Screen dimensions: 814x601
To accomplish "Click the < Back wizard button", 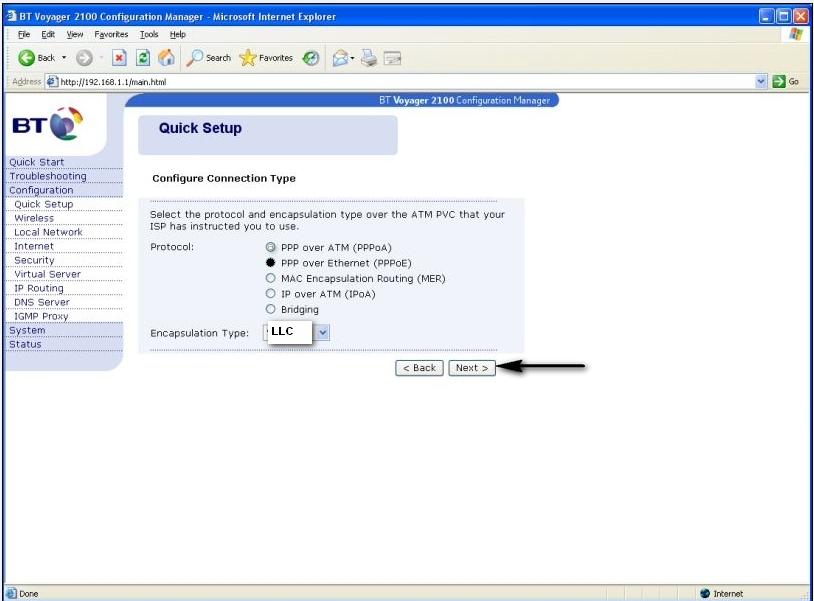I will (x=419, y=368).
